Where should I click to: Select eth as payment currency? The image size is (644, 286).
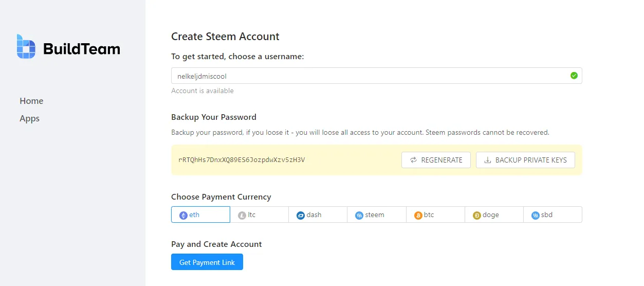[x=200, y=214]
